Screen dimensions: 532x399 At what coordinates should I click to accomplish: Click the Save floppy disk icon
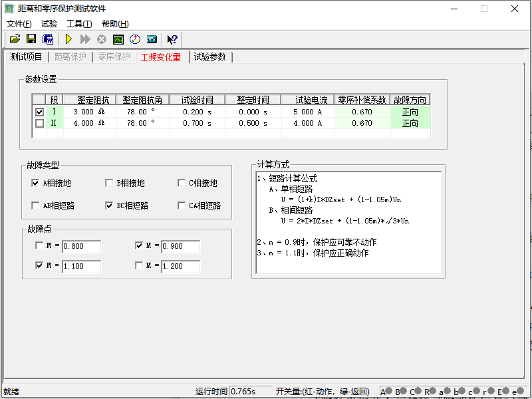click(31, 40)
